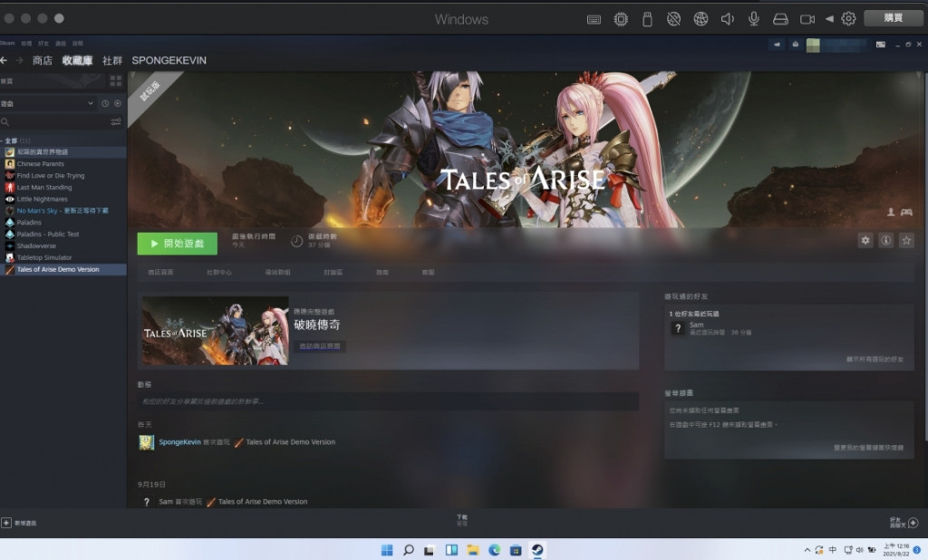Open the 商店 store tab
Screen dimensions: 928x560
click(x=42, y=61)
